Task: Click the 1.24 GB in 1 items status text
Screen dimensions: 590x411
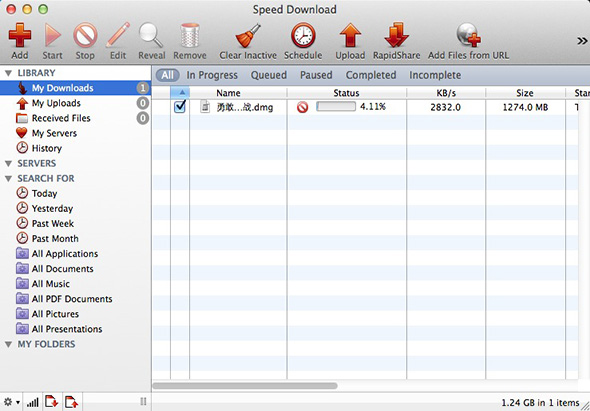Action: coord(540,403)
